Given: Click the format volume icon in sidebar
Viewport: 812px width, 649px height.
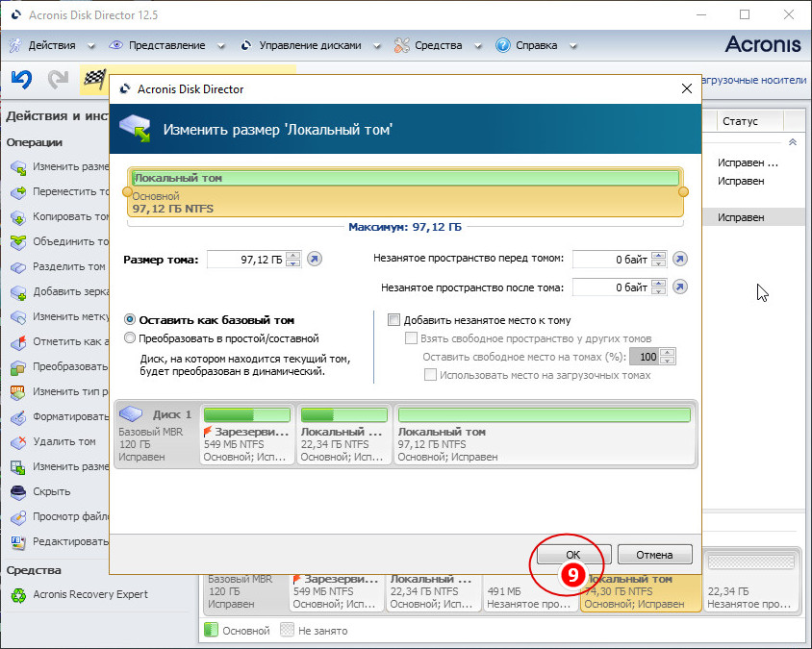Looking at the screenshot, I should pyautogui.click(x=18, y=417).
